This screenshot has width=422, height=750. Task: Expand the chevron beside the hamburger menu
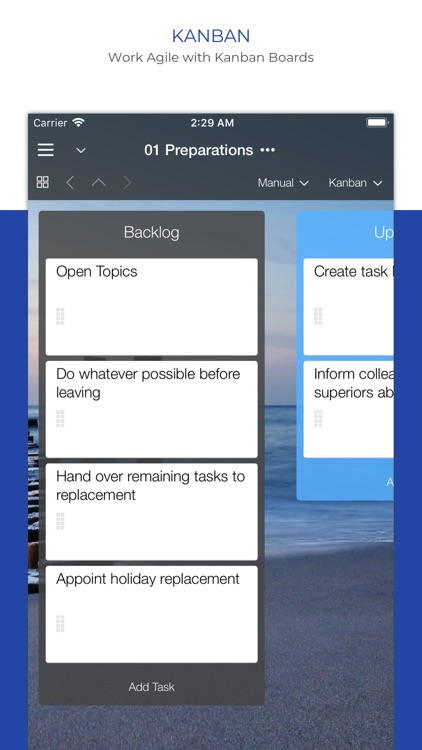(81, 151)
